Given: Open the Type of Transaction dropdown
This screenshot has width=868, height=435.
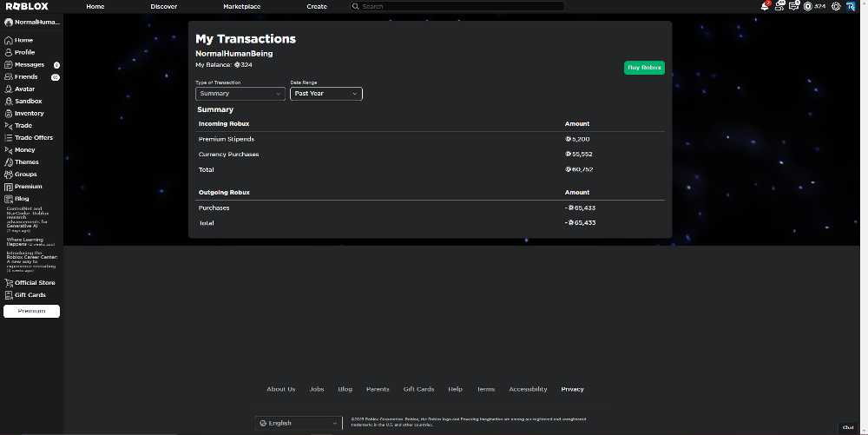Looking at the screenshot, I should (240, 94).
